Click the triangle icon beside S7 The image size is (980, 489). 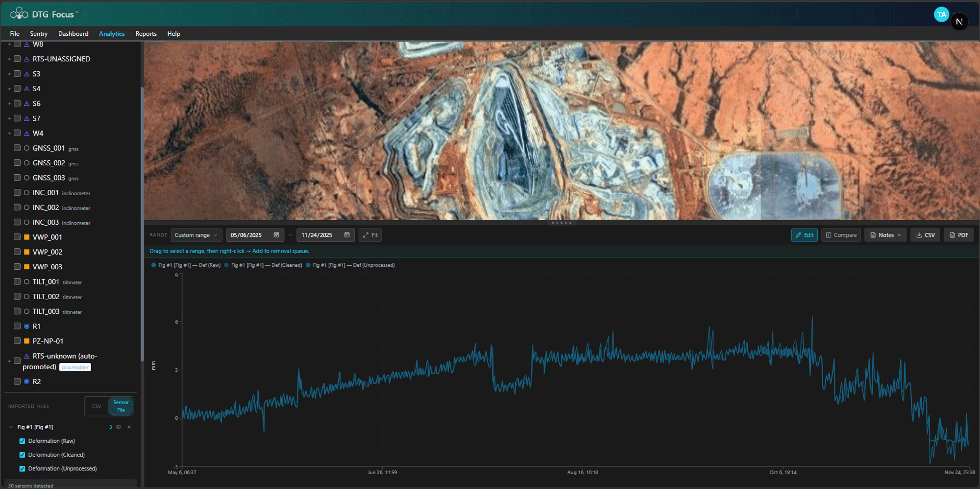(26, 119)
